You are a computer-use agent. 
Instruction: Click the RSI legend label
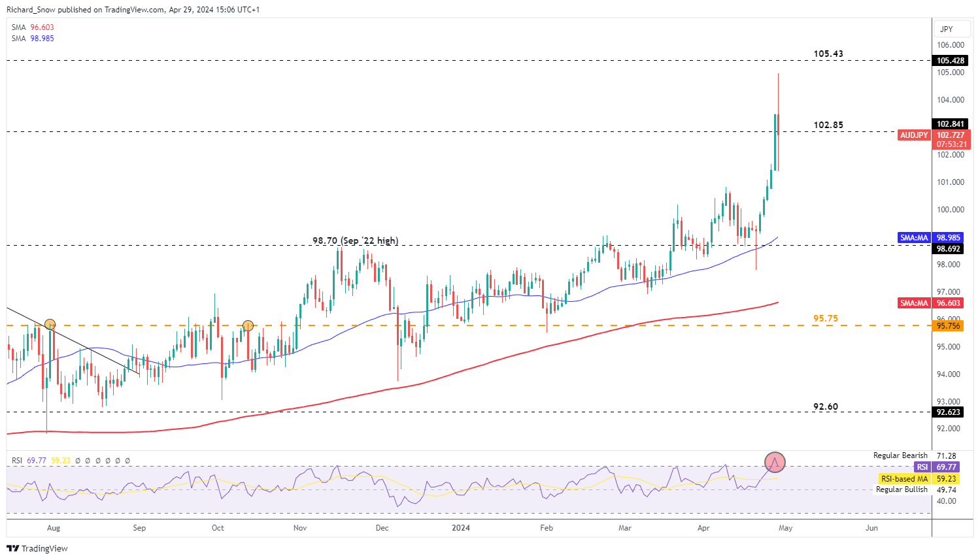pyautogui.click(x=17, y=461)
